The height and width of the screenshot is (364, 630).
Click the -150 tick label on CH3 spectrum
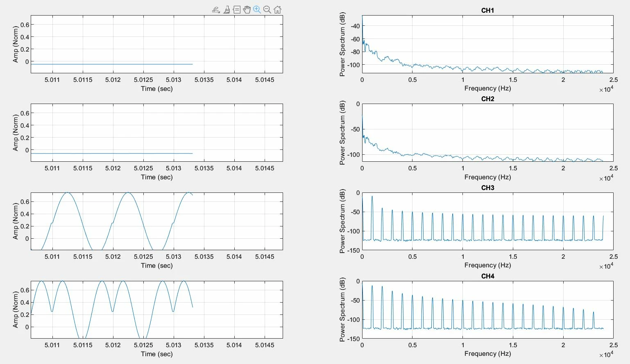(x=353, y=250)
